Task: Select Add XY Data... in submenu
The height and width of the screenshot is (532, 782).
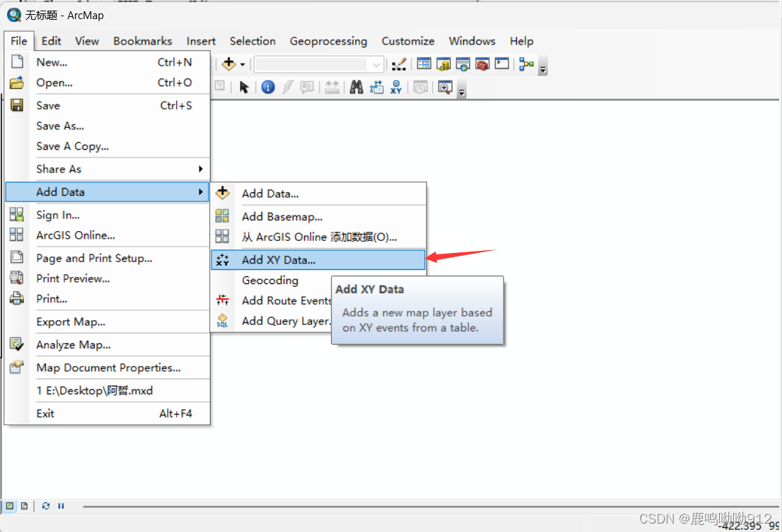Action: pos(319,260)
